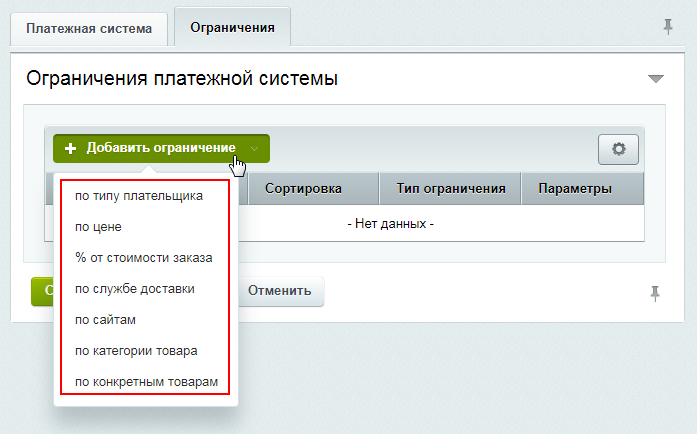Select % от стоимости заказа option

coord(144,258)
